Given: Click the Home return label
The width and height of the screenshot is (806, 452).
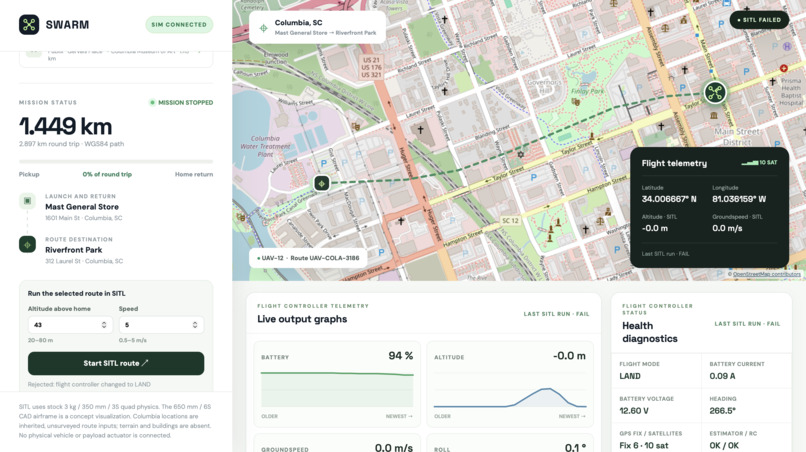Looking at the screenshot, I should pos(194,174).
